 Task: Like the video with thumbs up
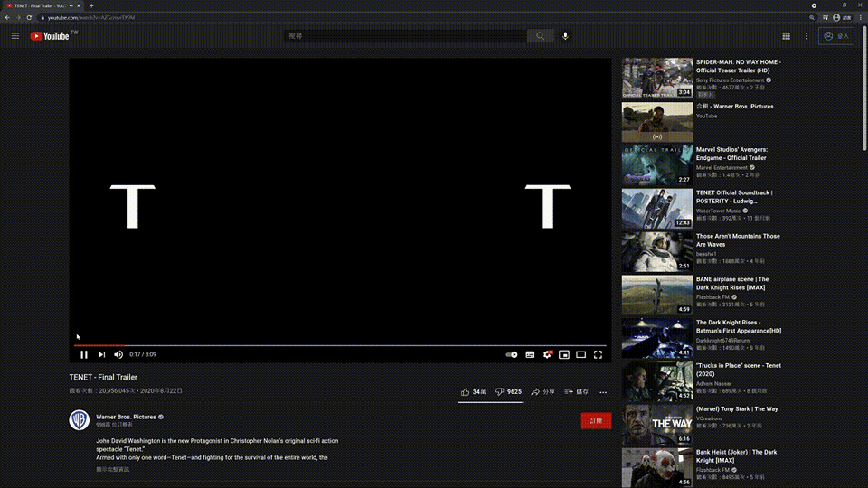tap(473, 391)
